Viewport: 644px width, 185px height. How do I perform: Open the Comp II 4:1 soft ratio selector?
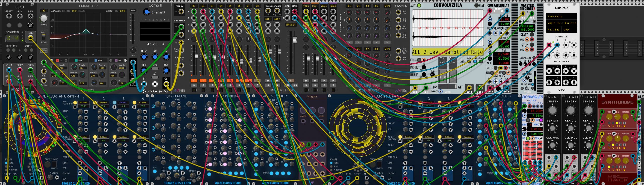coord(155,44)
